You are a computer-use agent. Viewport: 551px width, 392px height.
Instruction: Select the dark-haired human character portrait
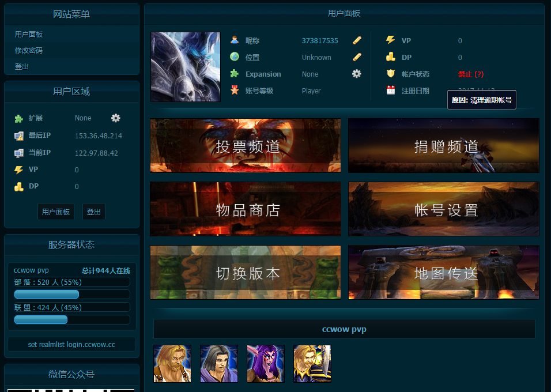[x=219, y=364]
